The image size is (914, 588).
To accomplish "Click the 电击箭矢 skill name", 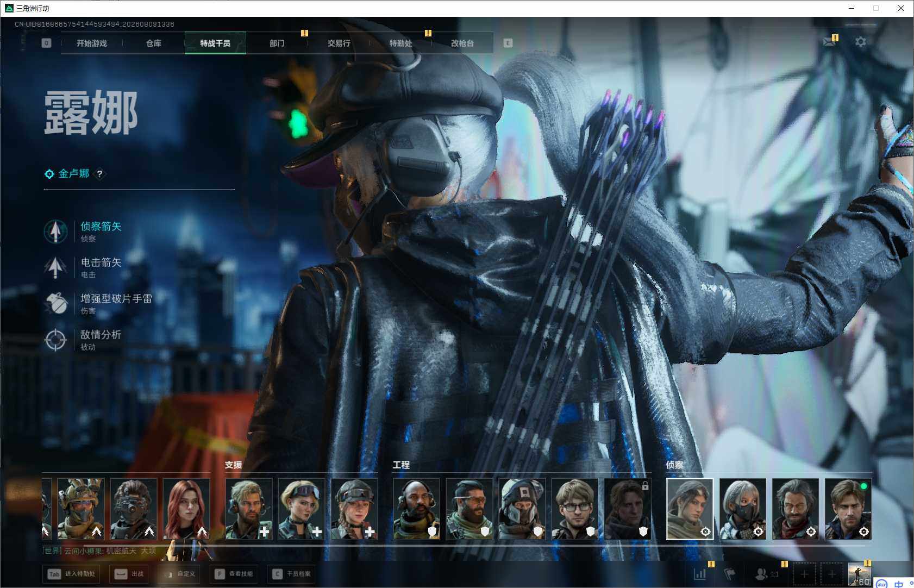I will tap(101, 262).
